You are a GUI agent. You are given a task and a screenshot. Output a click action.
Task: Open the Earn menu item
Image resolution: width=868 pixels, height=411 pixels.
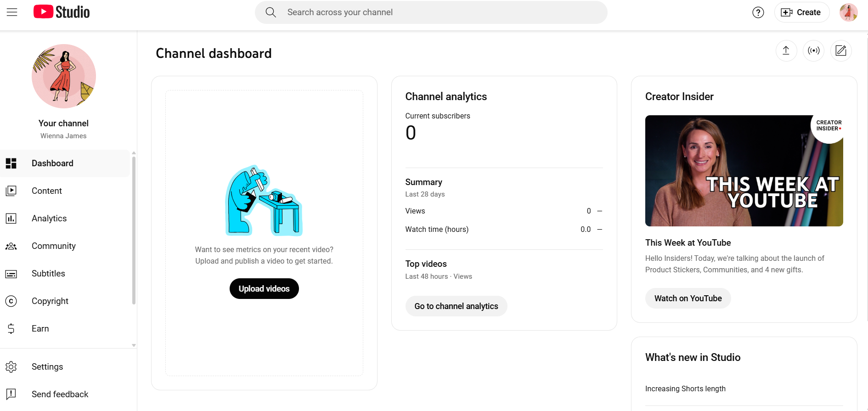65,329
